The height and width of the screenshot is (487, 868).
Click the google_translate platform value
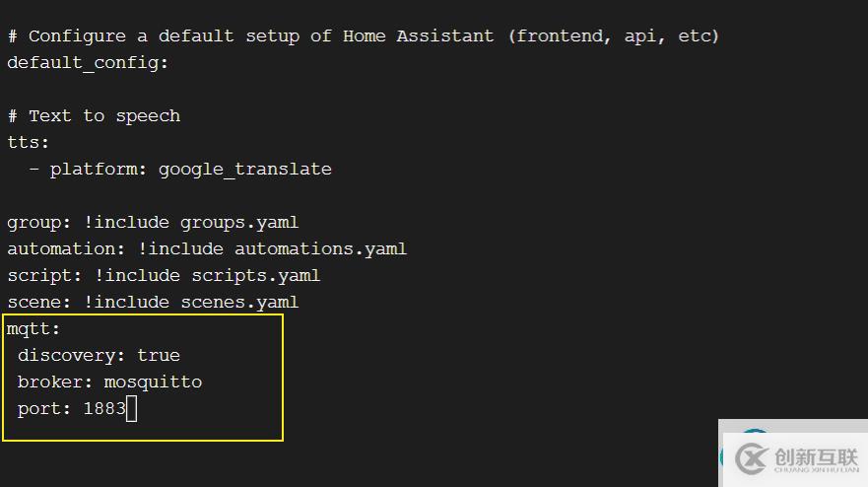coord(245,170)
